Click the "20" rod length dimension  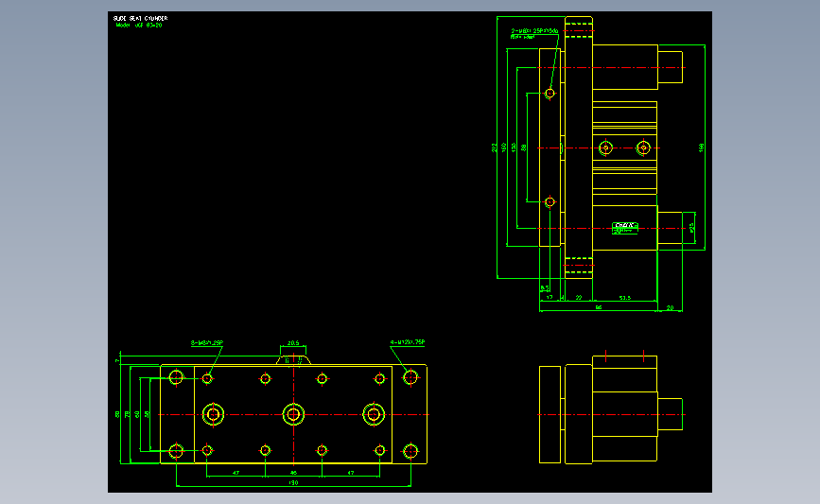coord(670,308)
